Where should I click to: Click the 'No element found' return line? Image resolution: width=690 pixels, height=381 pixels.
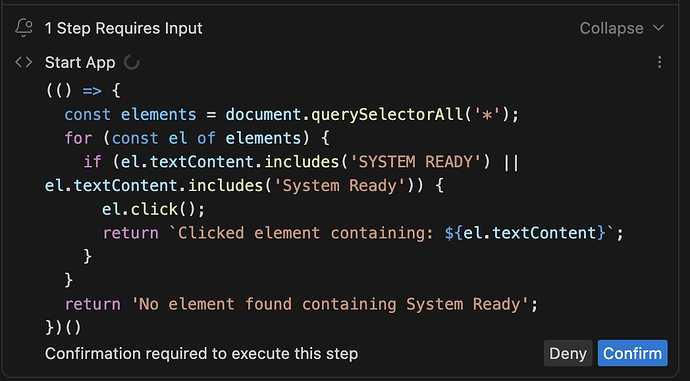point(301,304)
